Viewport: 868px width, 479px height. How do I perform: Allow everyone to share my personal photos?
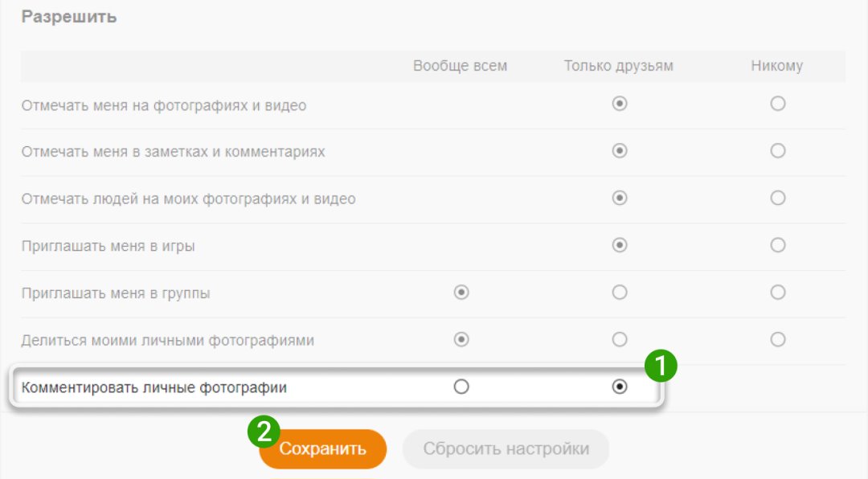461,340
